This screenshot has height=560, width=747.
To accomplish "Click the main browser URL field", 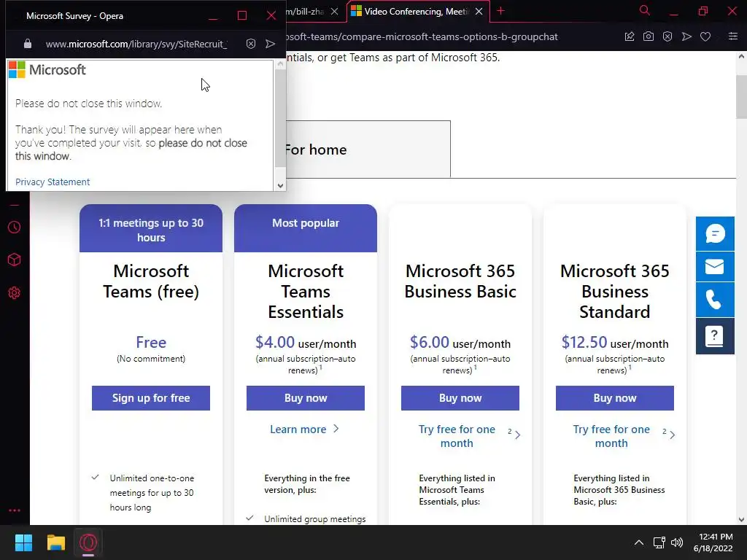I will pos(422,36).
